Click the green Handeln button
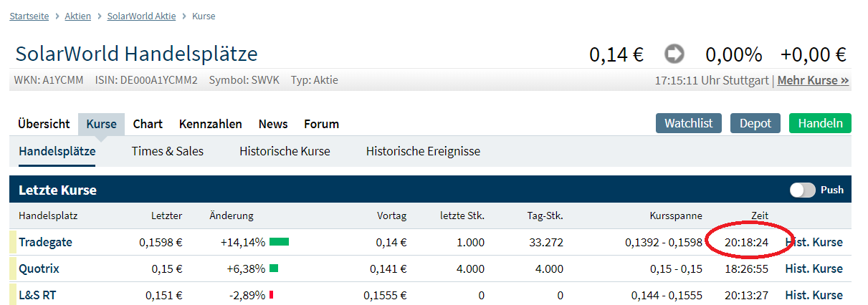868x305 pixels. pyautogui.click(x=820, y=123)
